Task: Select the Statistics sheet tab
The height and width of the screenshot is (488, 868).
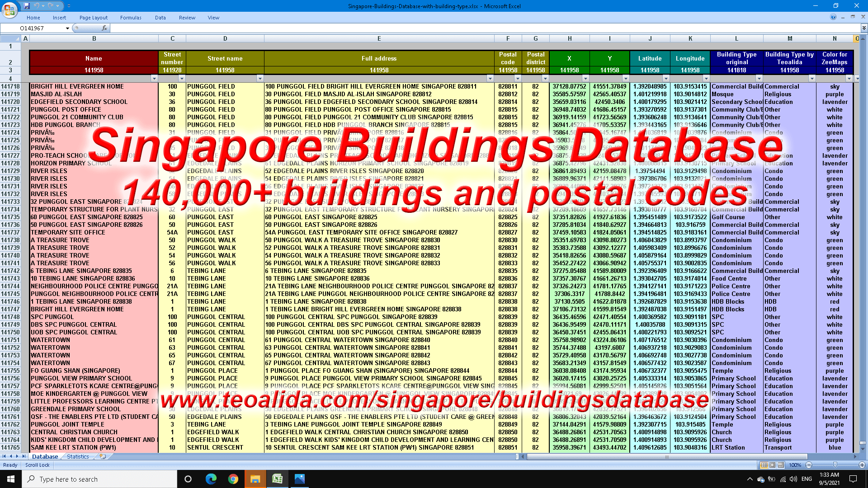Action: pos(78,456)
